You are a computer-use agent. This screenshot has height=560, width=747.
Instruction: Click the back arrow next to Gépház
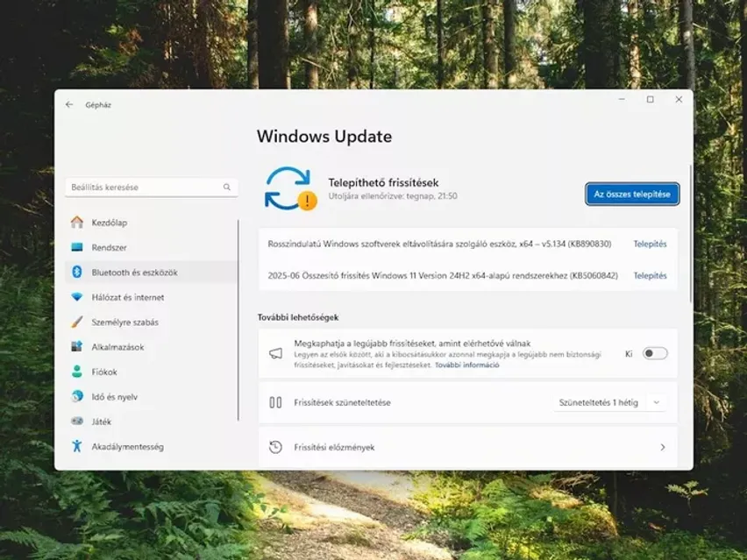[69, 105]
